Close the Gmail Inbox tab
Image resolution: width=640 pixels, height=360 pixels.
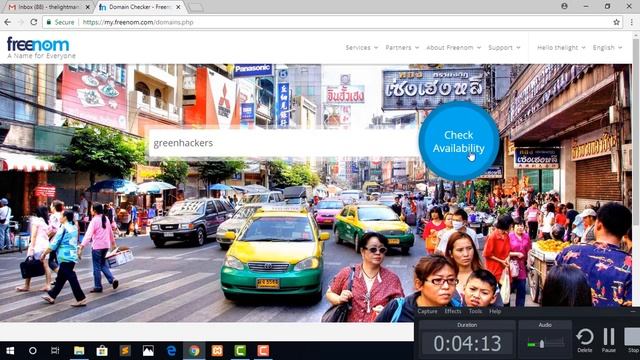87,7
